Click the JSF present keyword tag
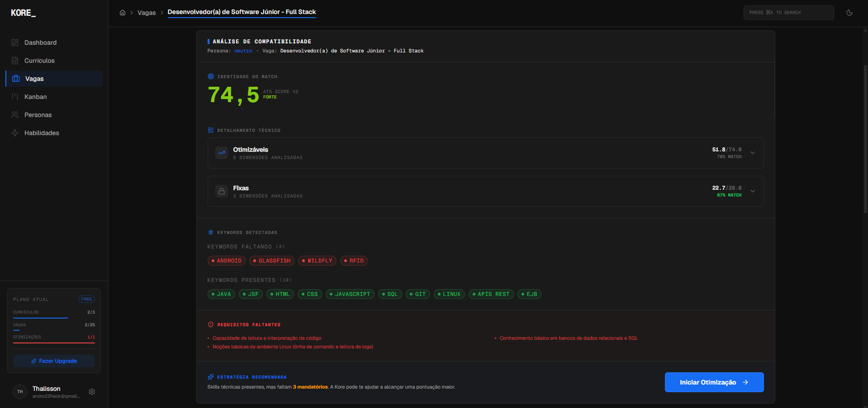 point(251,294)
